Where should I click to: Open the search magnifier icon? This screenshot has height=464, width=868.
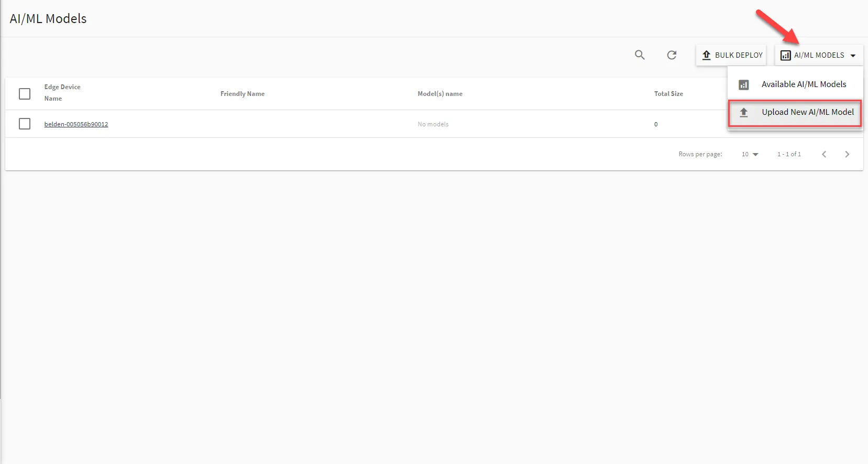coord(640,55)
